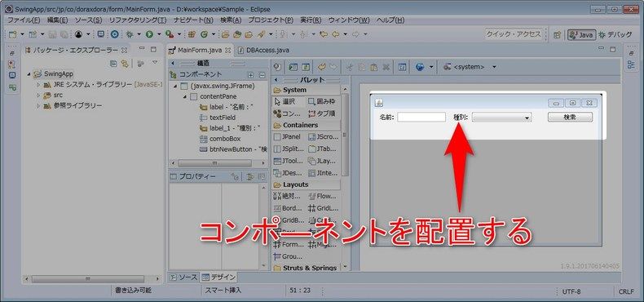Click the Last Edit Location arrow icon

coord(324,34)
